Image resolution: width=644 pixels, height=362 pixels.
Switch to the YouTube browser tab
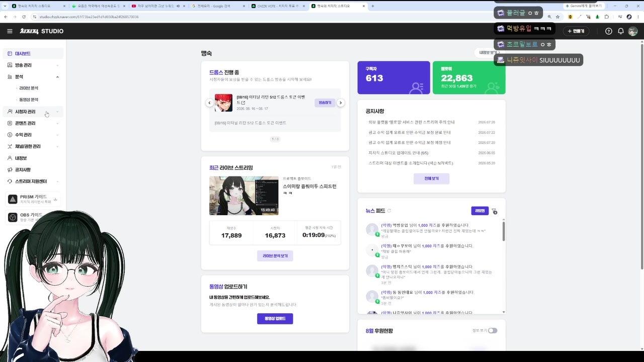point(158,6)
